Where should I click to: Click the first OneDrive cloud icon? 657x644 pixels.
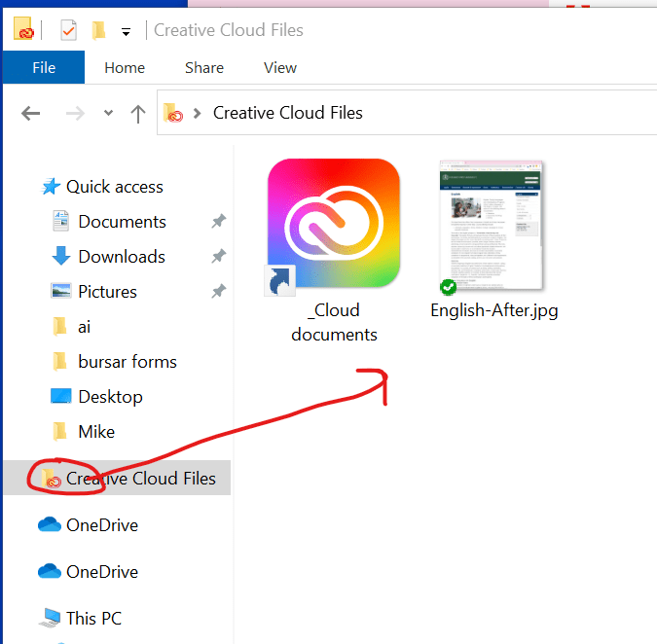[x=50, y=524]
